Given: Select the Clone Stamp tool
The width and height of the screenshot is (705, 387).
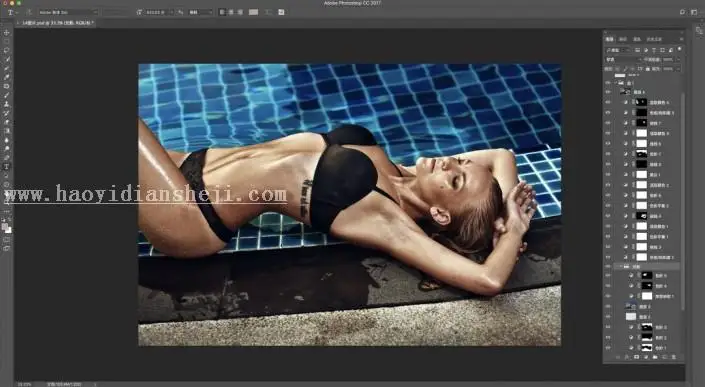Looking at the screenshot, I should tap(7, 104).
